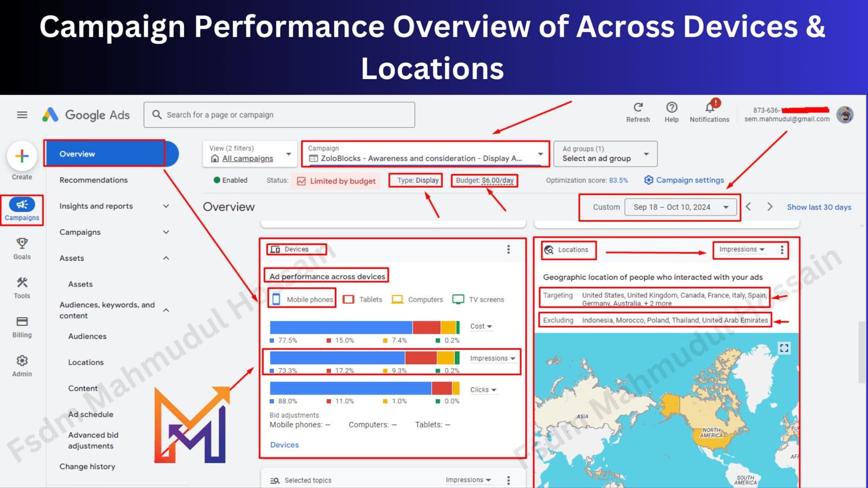Open the Notifications bell
The image size is (868, 488).
click(710, 107)
